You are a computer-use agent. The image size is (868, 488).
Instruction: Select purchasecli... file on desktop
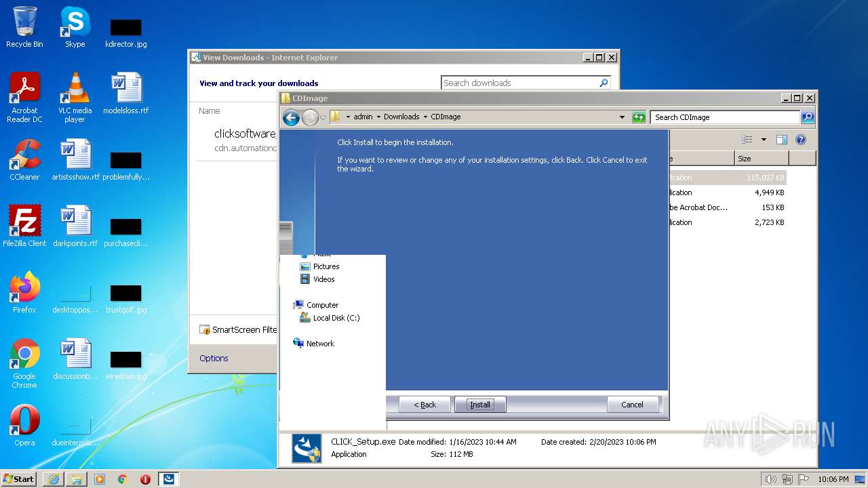tap(126, 232)
